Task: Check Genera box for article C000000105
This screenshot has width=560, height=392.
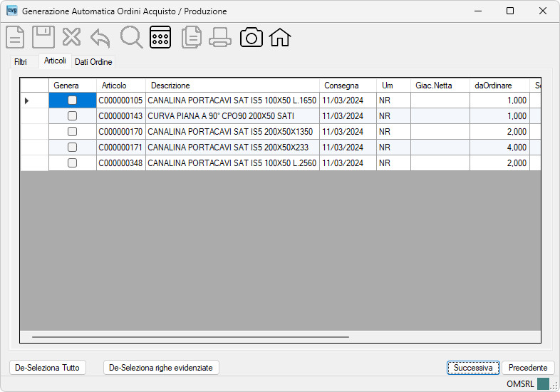Action: [x=72, y=100]
